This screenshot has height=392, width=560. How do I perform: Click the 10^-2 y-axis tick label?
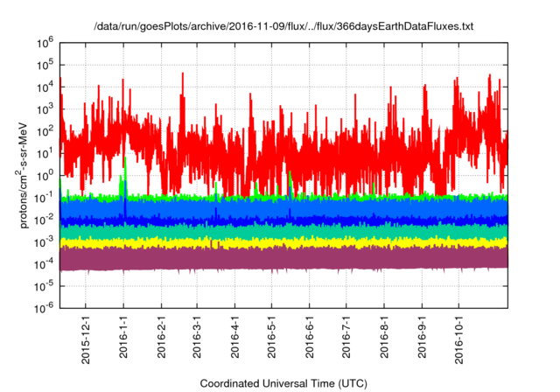click(x=44, y=220)
